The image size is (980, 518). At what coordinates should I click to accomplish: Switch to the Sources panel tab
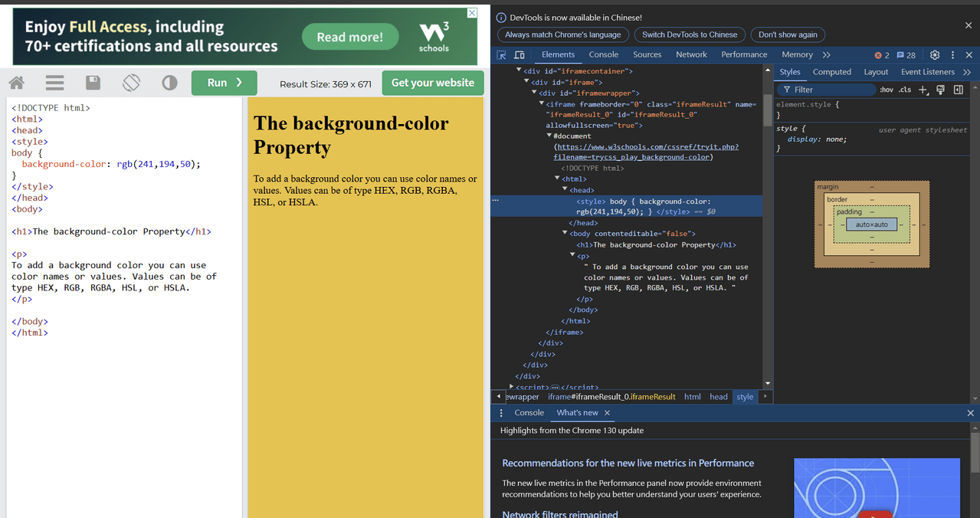647,54
